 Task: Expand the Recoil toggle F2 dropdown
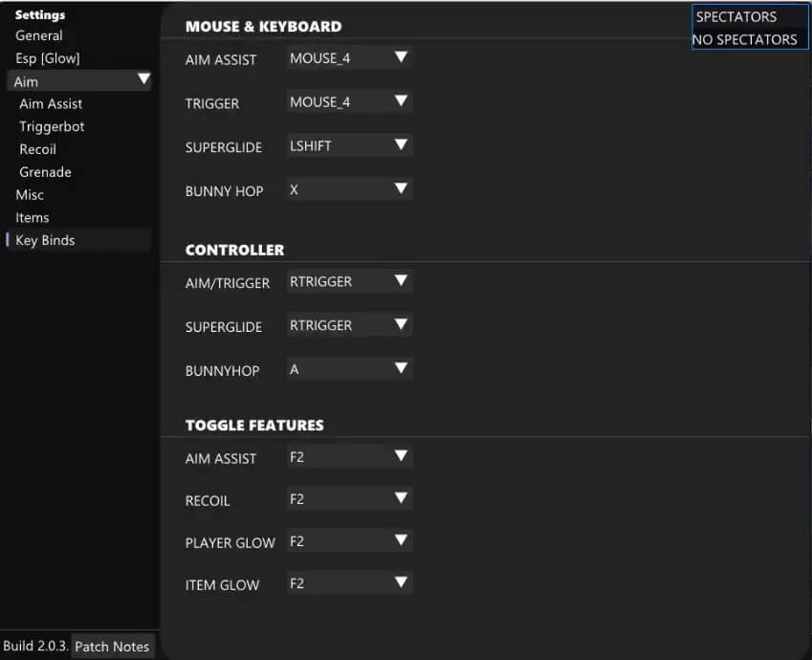coord(349,499)
